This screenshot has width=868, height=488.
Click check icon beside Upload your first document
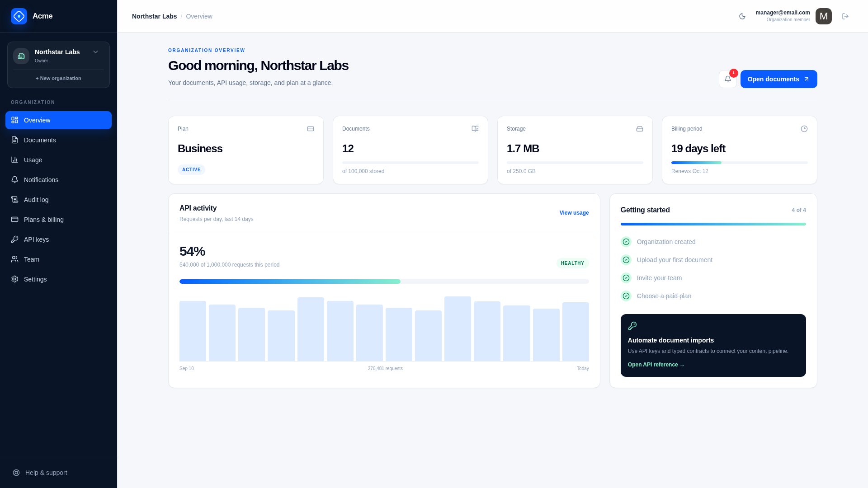tap(626, 260)
